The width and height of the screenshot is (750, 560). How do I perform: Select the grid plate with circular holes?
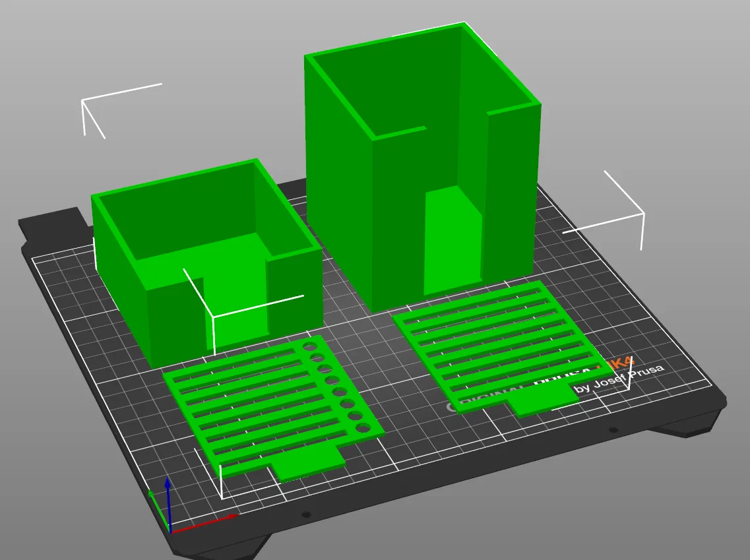pyautogui.click(x=272, y=409)
